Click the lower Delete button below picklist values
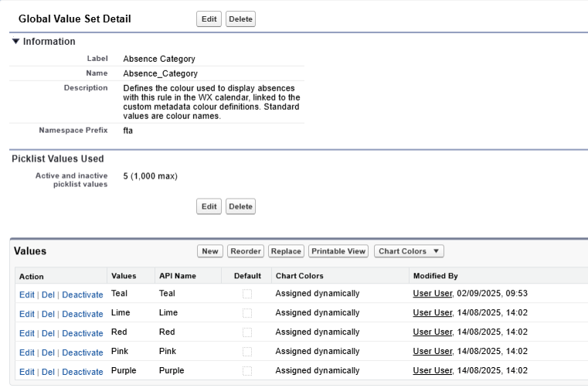The height and width of the screenshot is (388, 588). coord(240,206)
